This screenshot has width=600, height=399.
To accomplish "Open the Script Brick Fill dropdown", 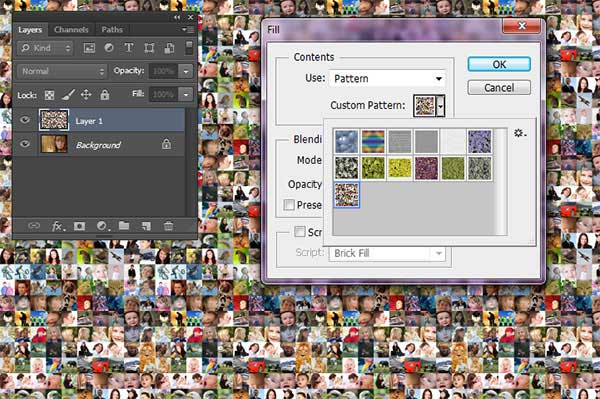I will pyautogui.click(x=387, y=253).
